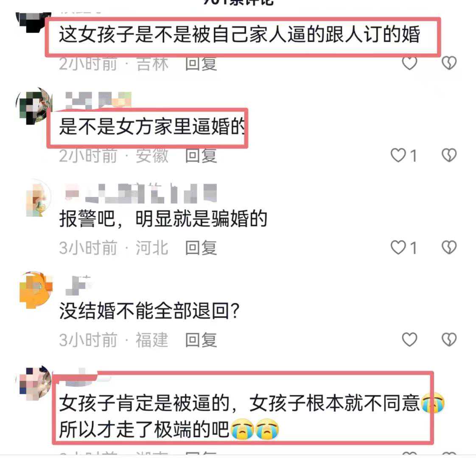The width and height of the screenshot is (476, 458).
Task: Open the orange avatar of Fujian commenter
Action: click(35, 290)
